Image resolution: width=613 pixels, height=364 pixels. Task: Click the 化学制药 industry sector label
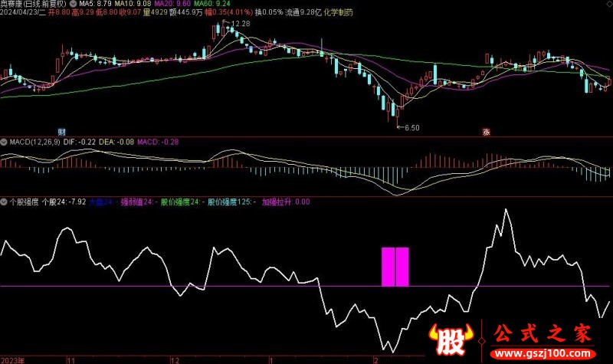339,14
